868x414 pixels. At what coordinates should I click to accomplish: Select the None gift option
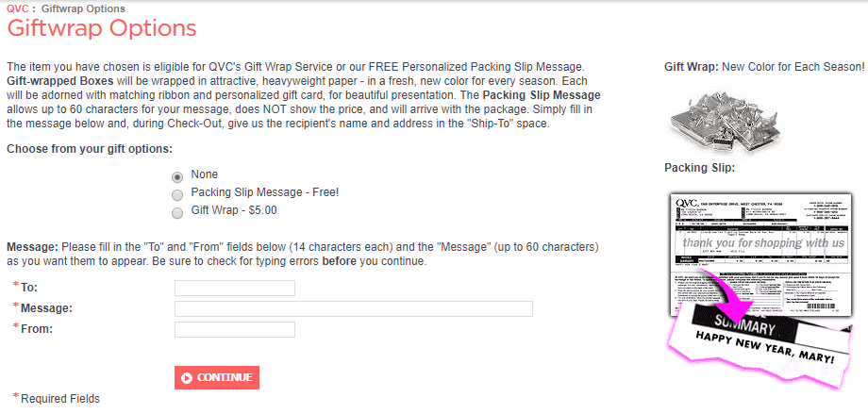coord(177,176)
